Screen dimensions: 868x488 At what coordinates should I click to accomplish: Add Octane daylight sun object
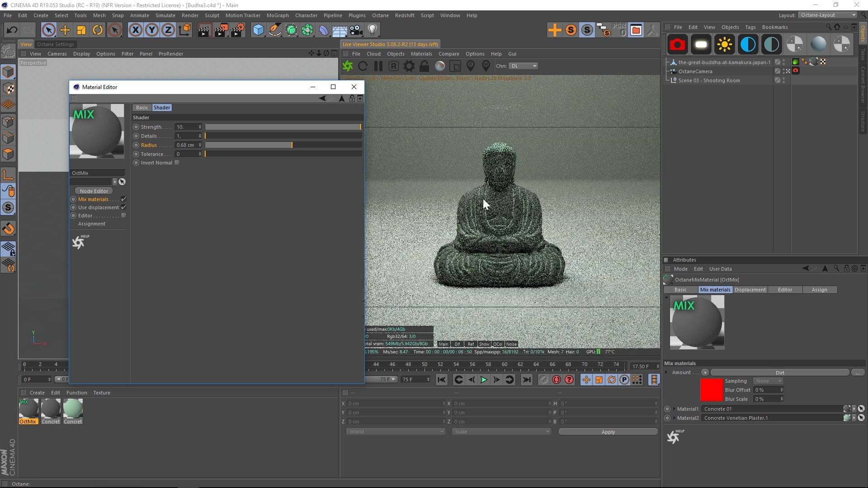(x=724, y=44)
